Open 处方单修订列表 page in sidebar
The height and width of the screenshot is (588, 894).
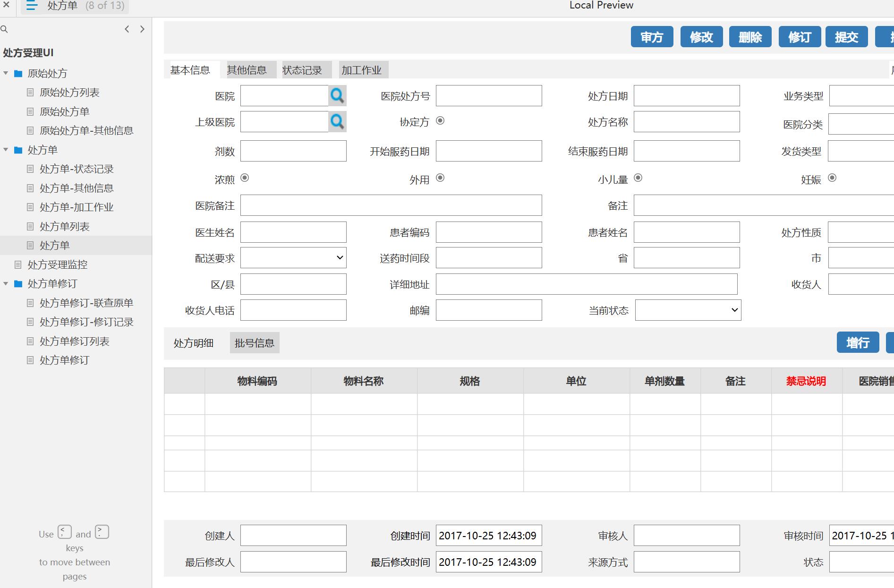pyautogui.click(x=75, y=341)
